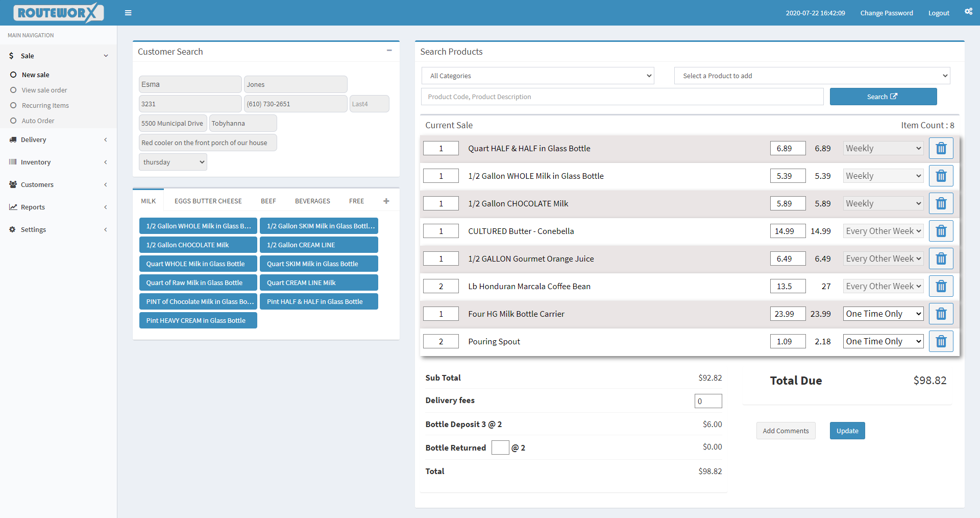The width and height of the screenshot is (980, 518).
Task: Click price field for Honduran Coffee Bean
Action: point(788,286)
